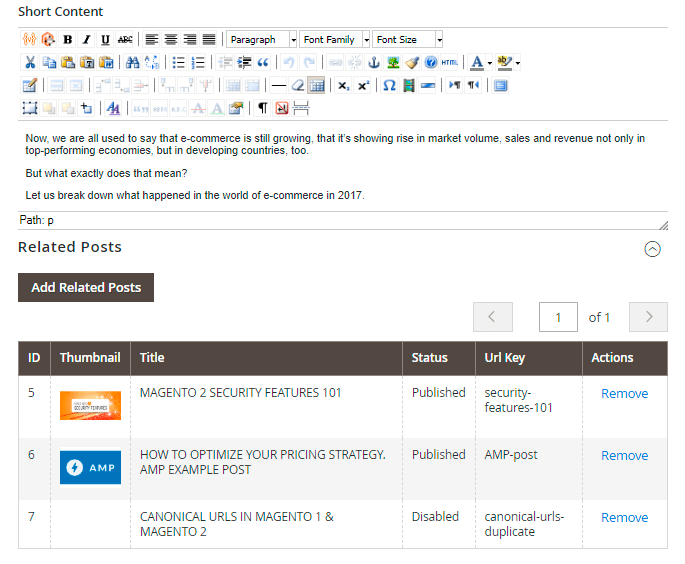Apply blockquote formatting
The image size is (685, 564).
point(263,62)
